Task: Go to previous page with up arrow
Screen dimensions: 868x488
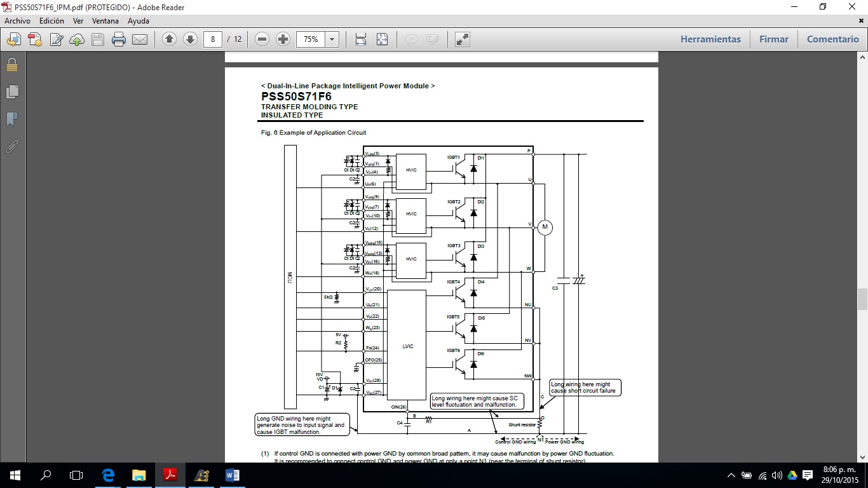Action: [x=169, y=39]
